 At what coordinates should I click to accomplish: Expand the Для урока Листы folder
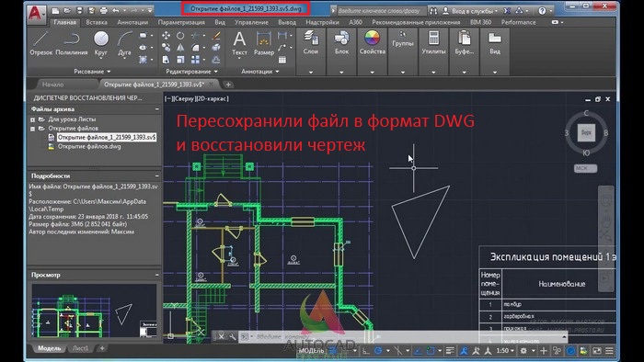(32, 119)
